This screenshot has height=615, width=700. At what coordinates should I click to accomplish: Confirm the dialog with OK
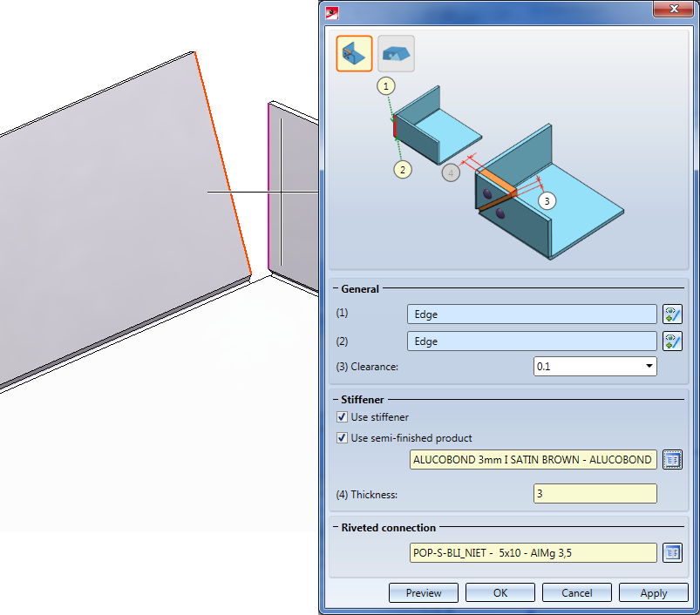(x=500, y=592)
